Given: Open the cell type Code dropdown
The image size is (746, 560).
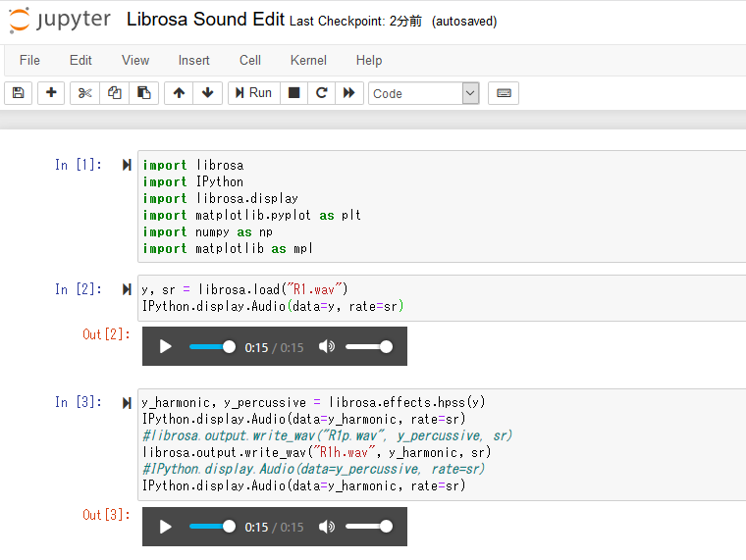Looking at the screenshot, I should click(423, 93).
